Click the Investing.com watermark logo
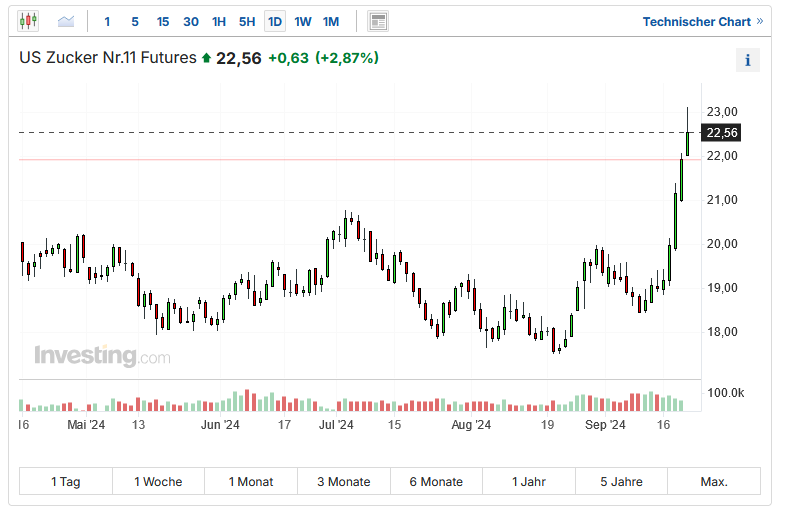This screenshot has width=786, height=508. coord(102,356)
